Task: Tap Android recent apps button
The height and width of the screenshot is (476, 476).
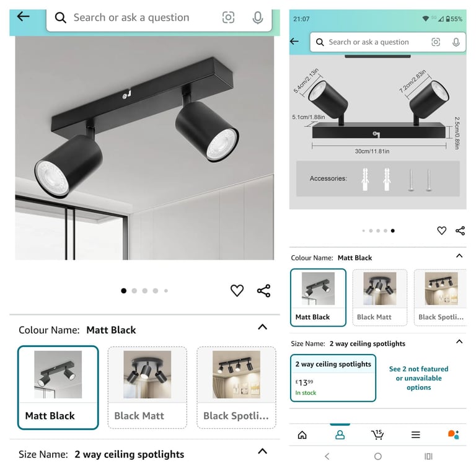Action: tap(428, 456)
